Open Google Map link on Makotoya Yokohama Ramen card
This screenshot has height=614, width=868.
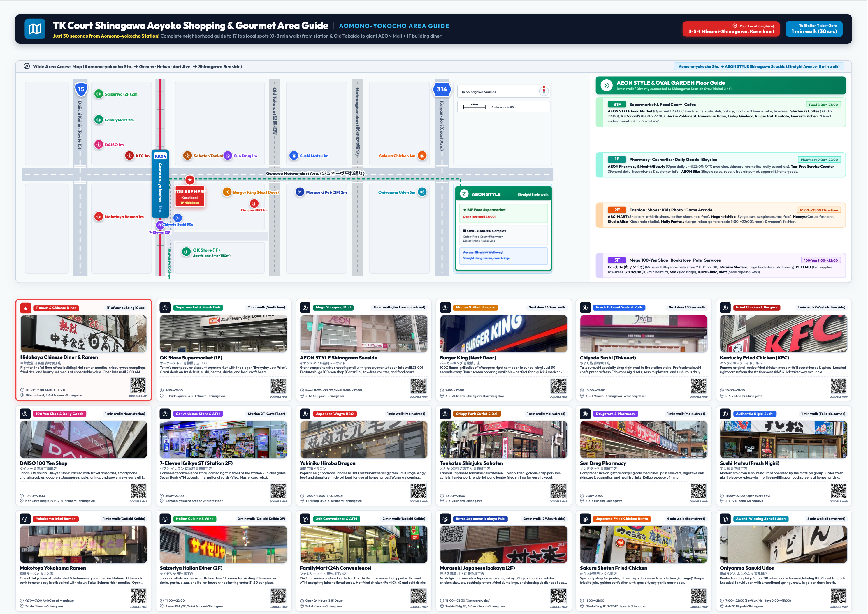(138, 607)
